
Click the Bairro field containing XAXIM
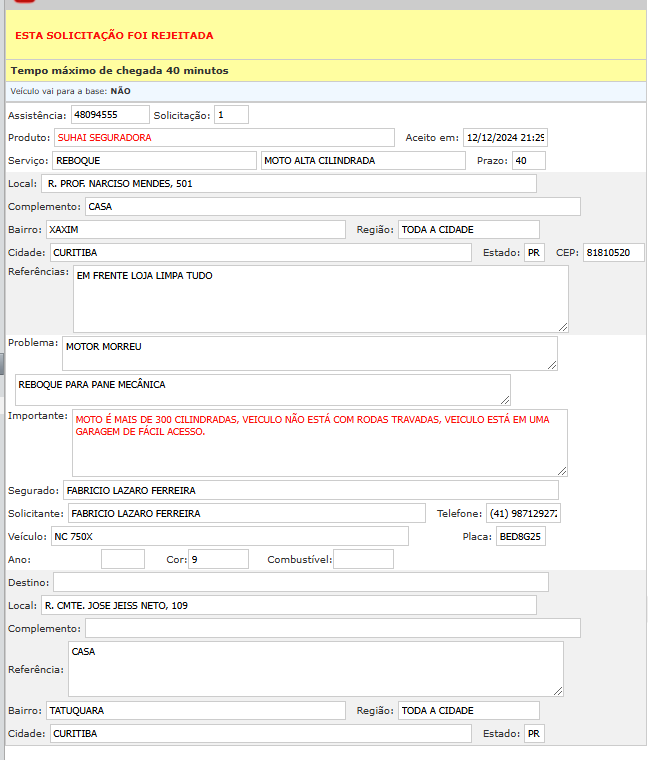[x=196, y=230]
